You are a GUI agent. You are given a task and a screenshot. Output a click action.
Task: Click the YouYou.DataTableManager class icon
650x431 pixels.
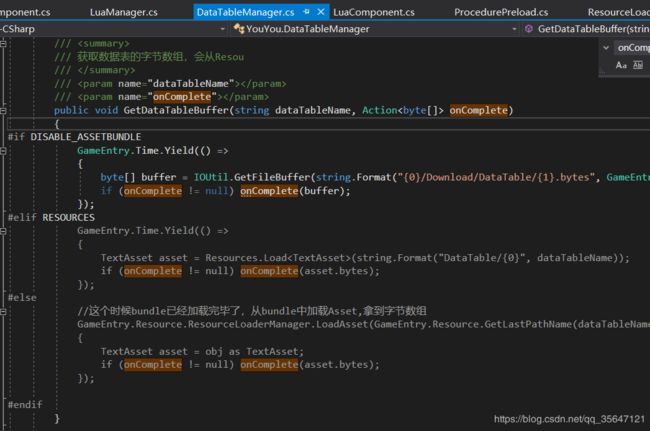[238, 29]
